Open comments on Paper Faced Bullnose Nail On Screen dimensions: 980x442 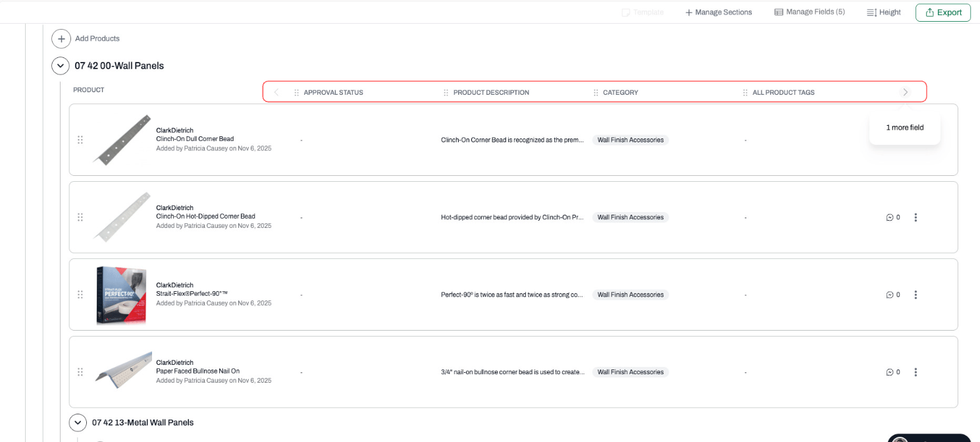tap(893, 372)
